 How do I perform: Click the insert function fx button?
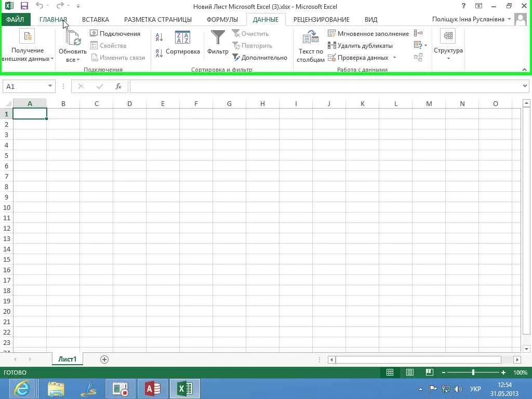click(x=118, y=86)
